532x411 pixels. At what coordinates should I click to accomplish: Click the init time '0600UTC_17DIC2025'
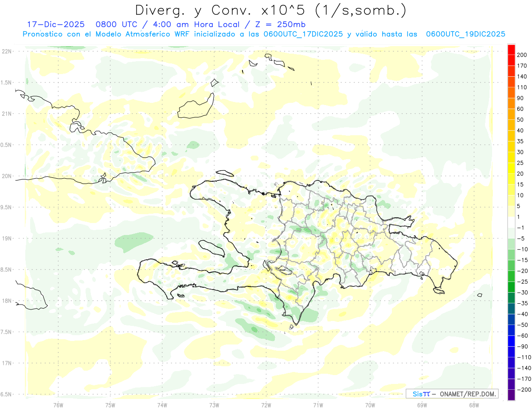point(303,34)
